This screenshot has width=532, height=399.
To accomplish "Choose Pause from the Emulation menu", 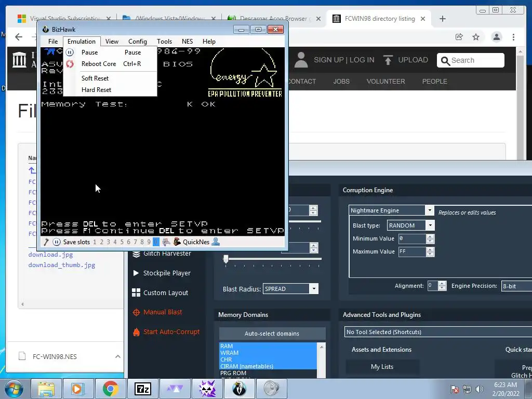I will 110,52.
